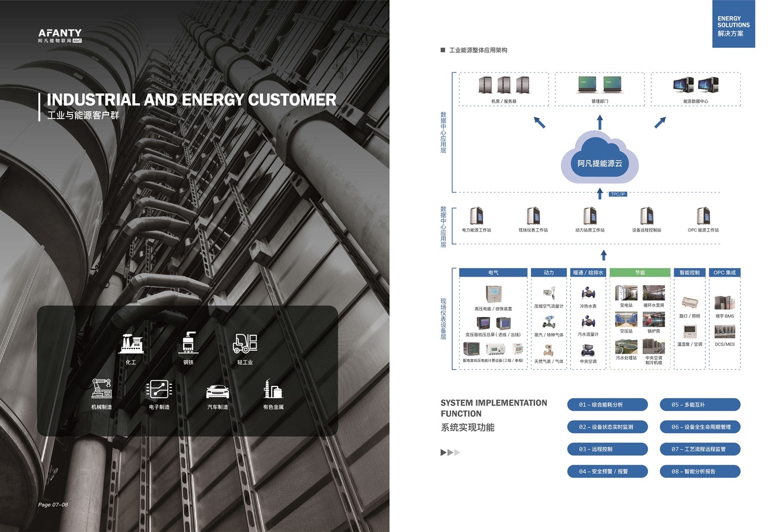The image size is (779, 532).
Task: Click the 变压器低压总屏 (进线 / 出线) label
Action: [493, 335]
